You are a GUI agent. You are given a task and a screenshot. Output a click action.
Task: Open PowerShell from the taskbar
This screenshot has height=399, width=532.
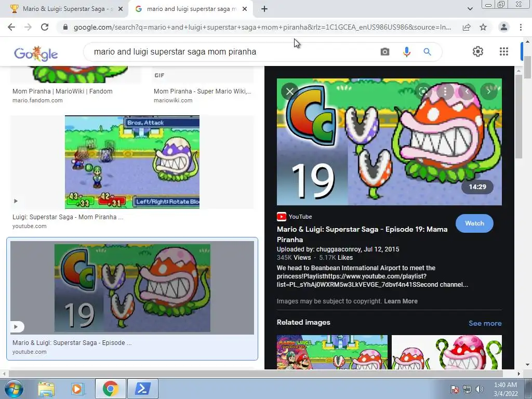click(x=142, y=389)
